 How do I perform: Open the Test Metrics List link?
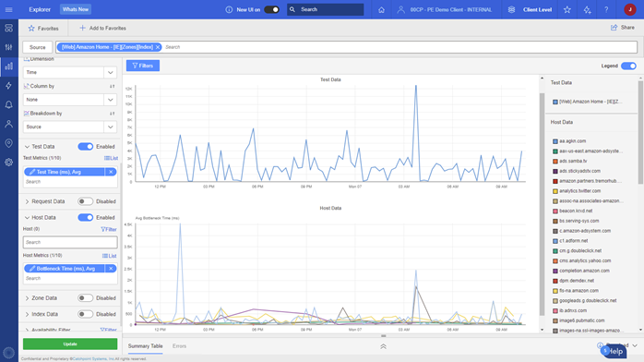click(111, 158)
